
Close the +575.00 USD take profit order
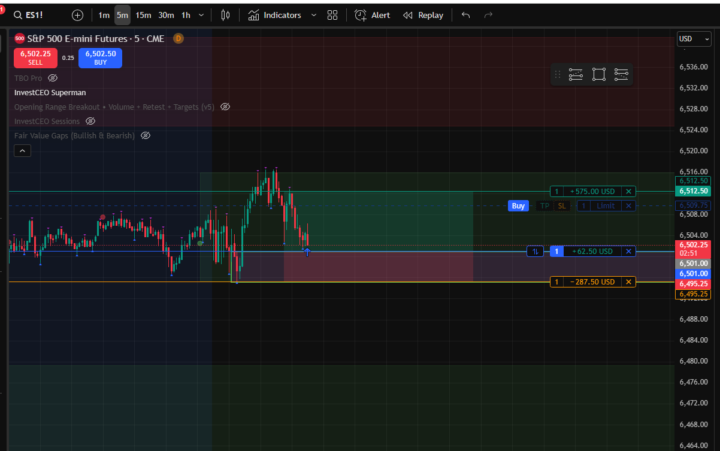coord(629,192)
